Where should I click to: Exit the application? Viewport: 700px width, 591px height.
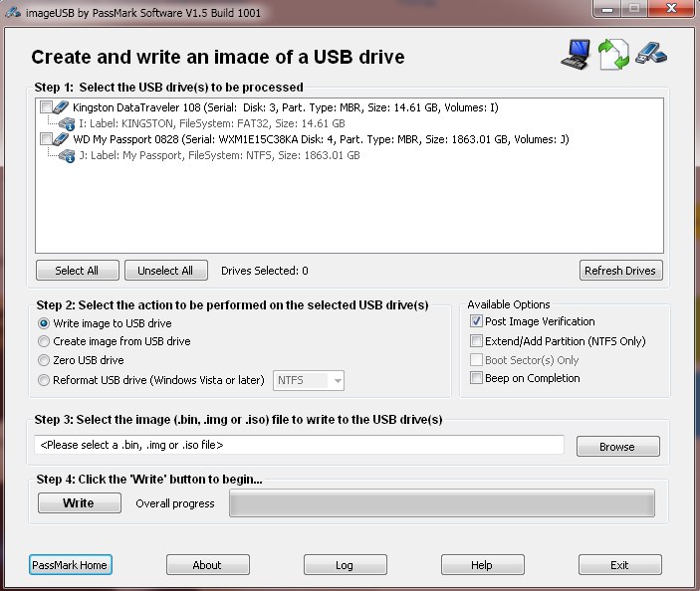tap(620, 565)
